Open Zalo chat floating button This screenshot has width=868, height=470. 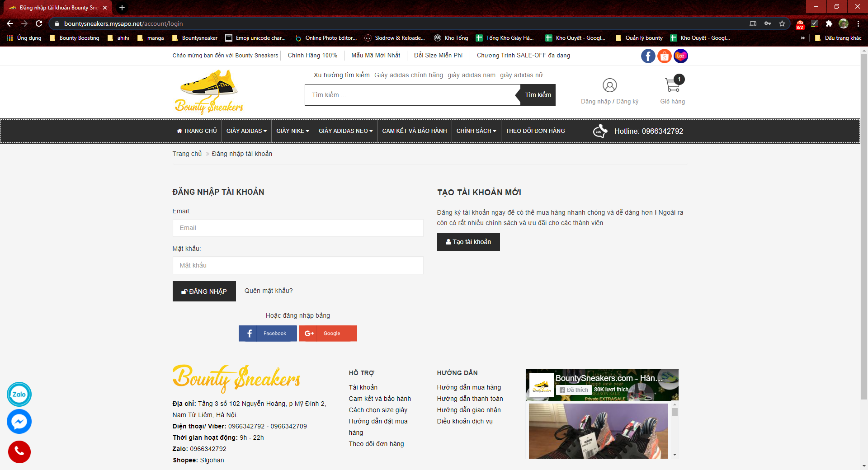tap(19, 394)
